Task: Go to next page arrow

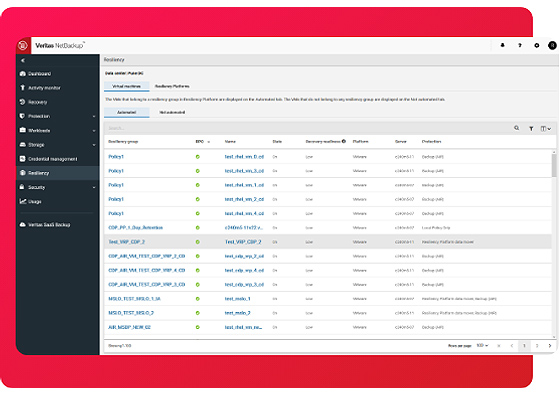Action: click(550, 346)
